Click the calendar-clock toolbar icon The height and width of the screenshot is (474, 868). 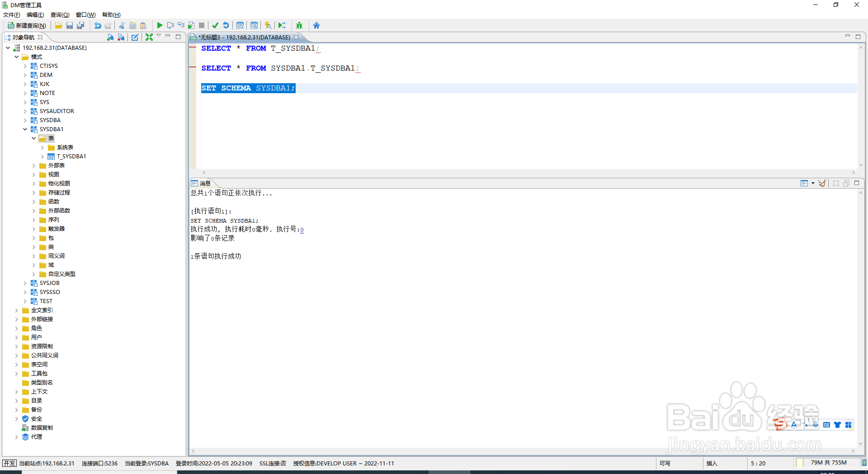254,26
